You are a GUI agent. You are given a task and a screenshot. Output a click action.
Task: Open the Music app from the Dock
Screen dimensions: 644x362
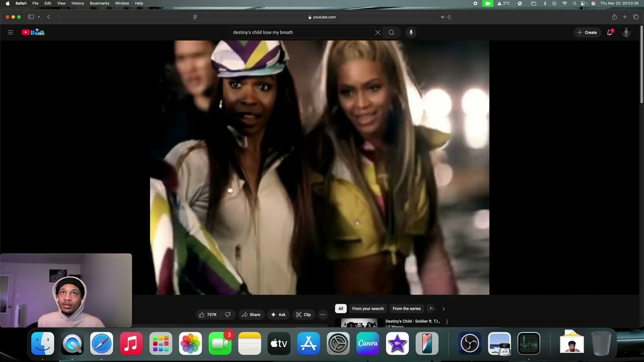pos(131,344)
